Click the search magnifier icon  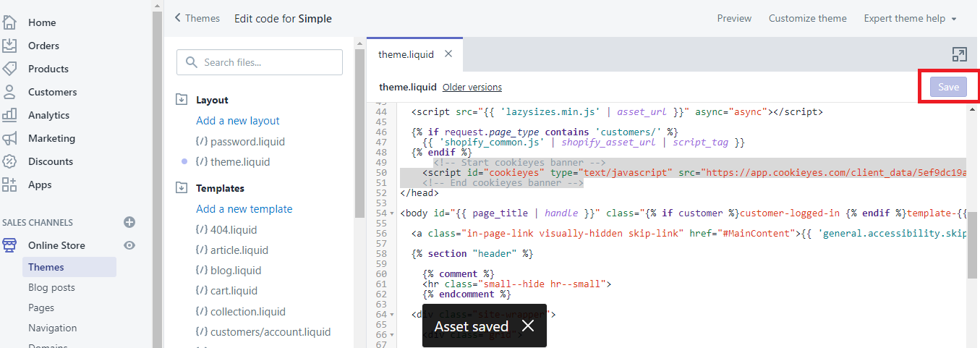click(x=192, y=62)
